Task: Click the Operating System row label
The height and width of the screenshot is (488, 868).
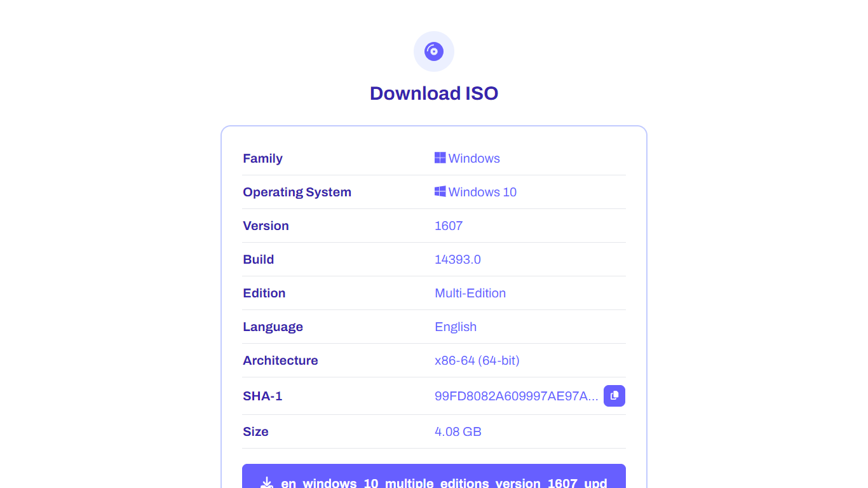Action: (x=297, y=192)
